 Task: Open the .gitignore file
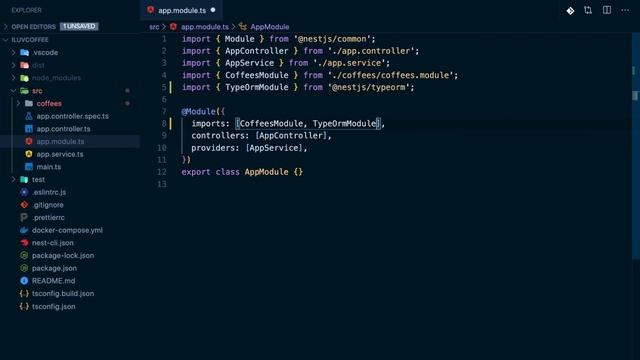coord(47,205)
